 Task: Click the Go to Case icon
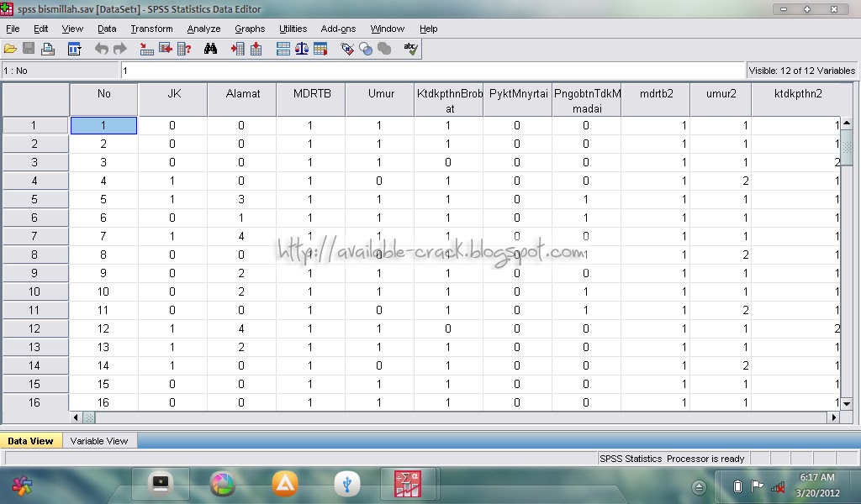pos(146,49)
